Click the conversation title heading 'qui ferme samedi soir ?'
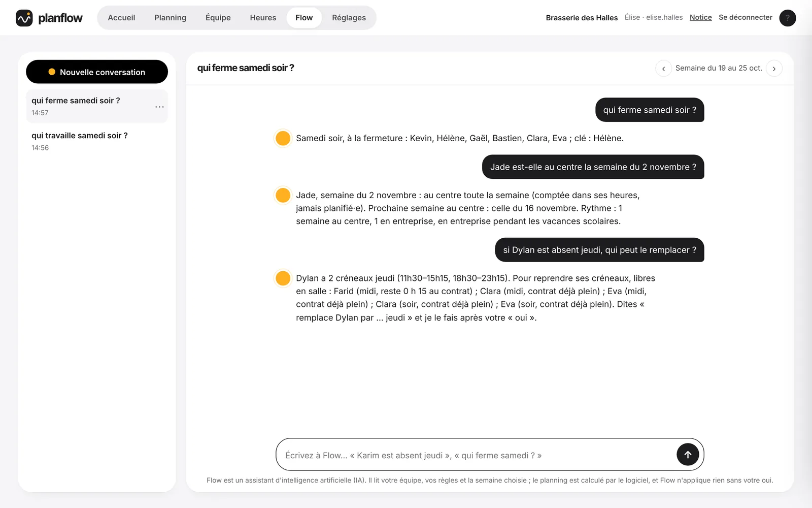 (246, 68)
